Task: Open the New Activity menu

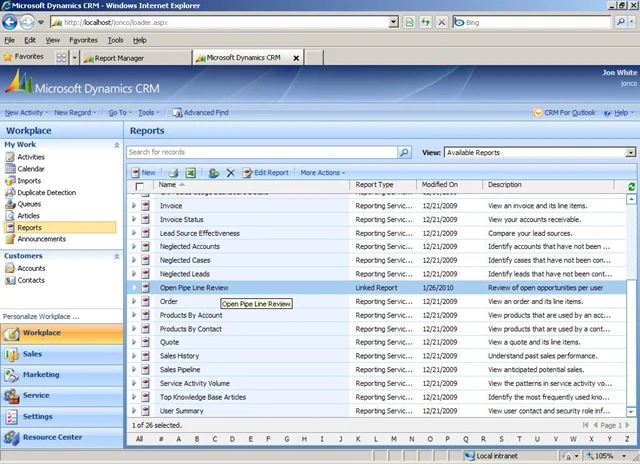Action: pyautogui.click(x=26, y=112)
